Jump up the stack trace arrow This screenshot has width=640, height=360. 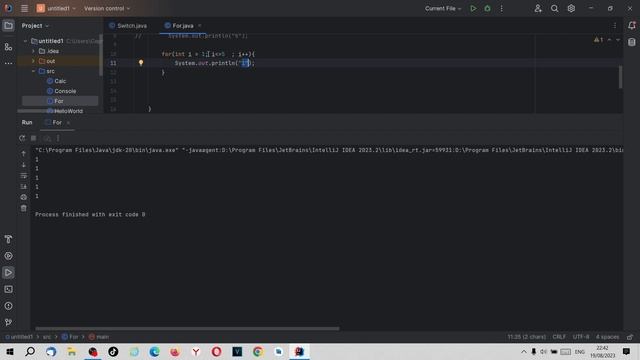pos(24,153)
